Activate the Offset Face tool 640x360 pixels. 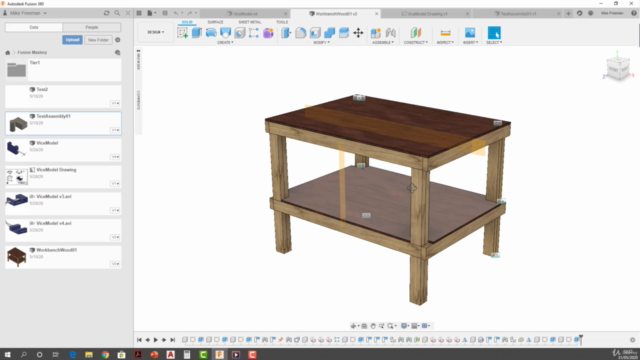(344, 33)
